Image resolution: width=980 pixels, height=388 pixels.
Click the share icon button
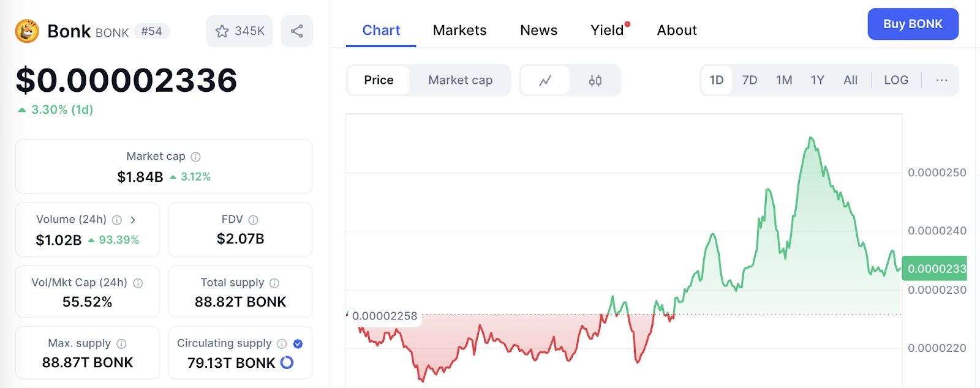coord(297,31)
